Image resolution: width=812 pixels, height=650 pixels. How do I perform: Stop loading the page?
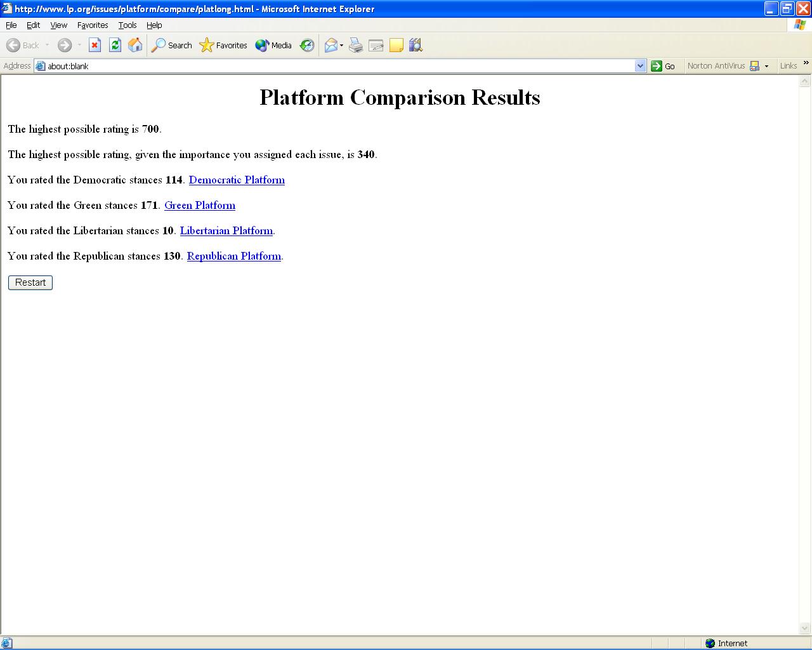95,45
